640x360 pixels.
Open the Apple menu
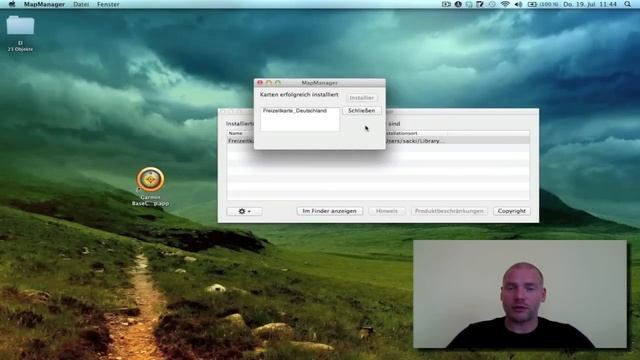coord(12,4)
